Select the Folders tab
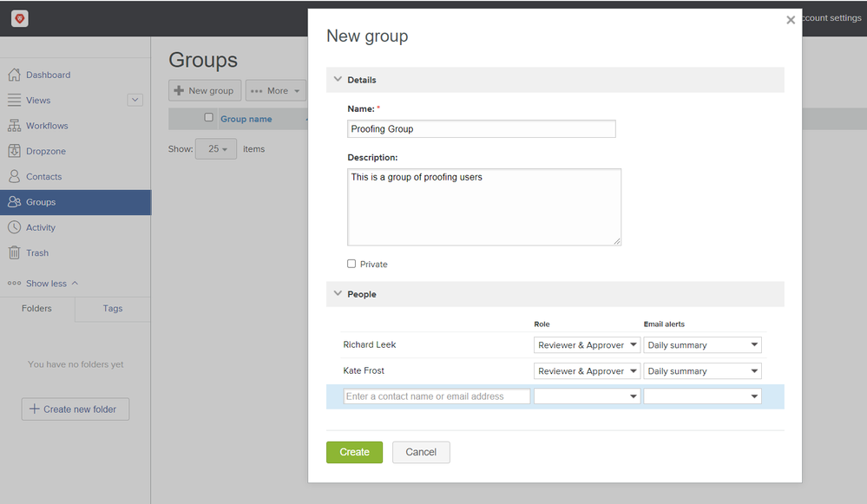867x504 pixels. pyautogui.click(x=36, y=309)
